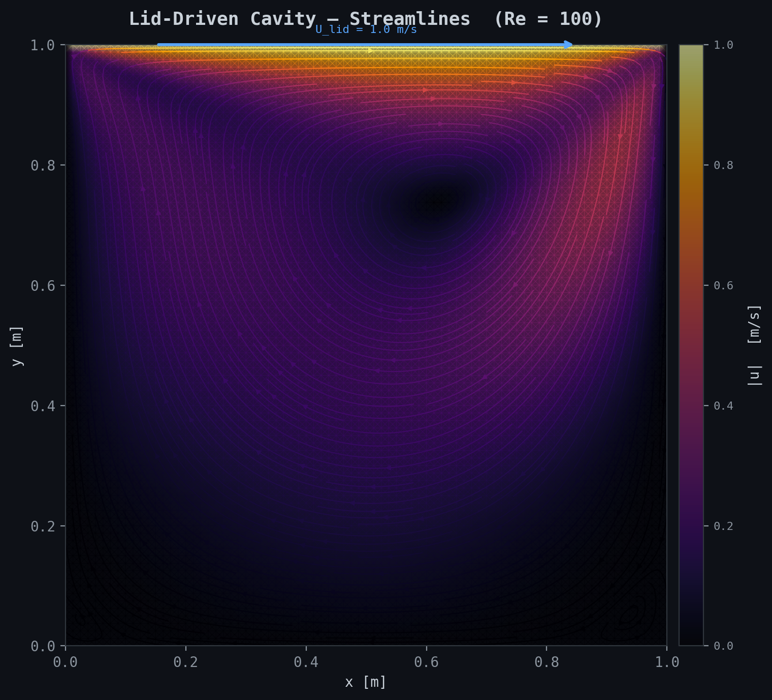Click the 'U_lid = 1.0 m/s' annotation
The image size is (772, 700).
366,29
